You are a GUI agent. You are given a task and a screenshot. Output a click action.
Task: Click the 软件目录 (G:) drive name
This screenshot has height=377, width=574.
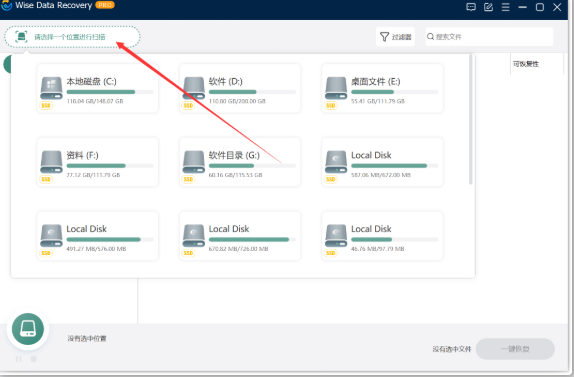[234, 156]
